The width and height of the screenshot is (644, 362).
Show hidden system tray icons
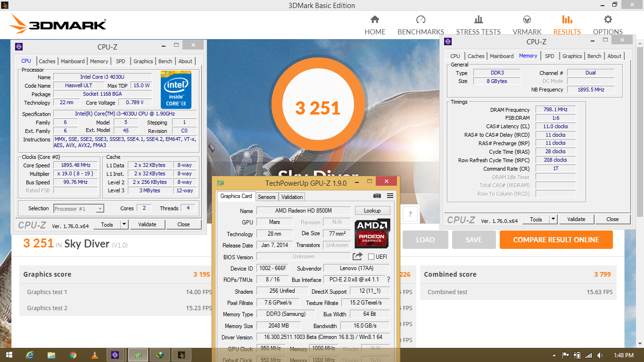tap(554, 355)
